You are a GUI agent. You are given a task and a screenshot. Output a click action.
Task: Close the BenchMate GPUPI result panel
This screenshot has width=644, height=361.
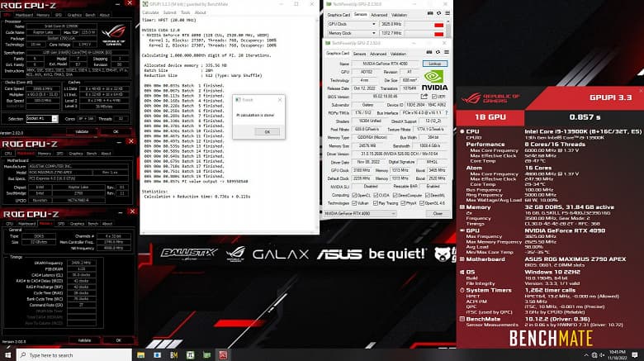[x=642, y=90]
